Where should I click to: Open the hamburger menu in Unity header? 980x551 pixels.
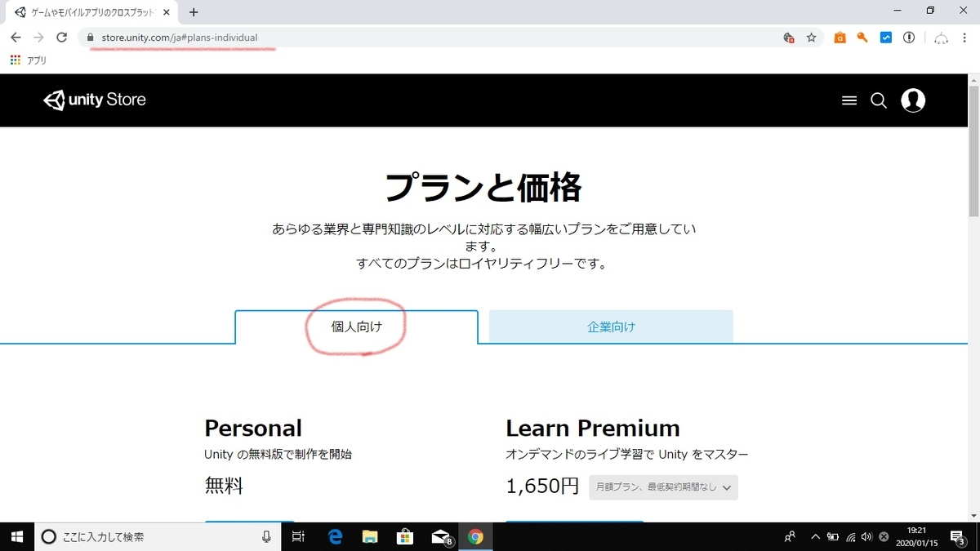click(x=849, y=100)
